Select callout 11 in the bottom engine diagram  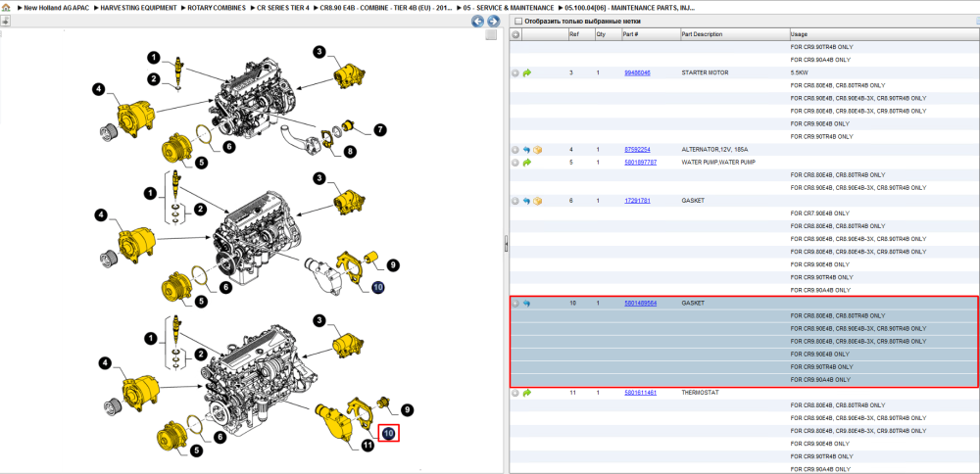(367, 446)
